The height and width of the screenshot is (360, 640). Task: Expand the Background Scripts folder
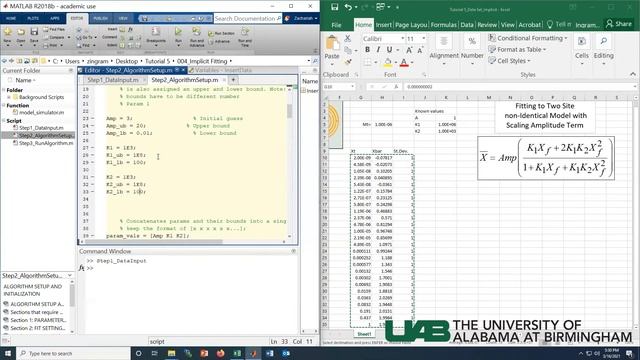pos(9,97)
